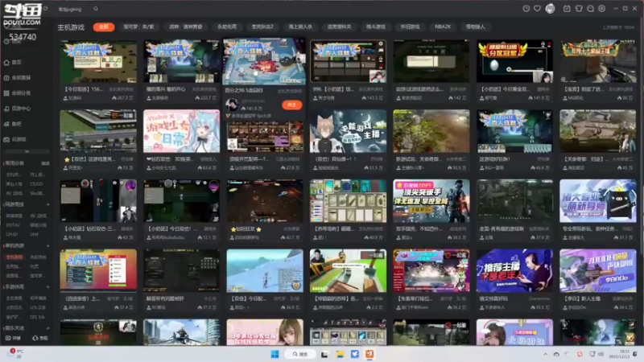This screenshot has width=644, height=362.
Task: Open the 推荐主播 headset streamer thumbnail
Action: pyautogui.click(x=514, y=270)
